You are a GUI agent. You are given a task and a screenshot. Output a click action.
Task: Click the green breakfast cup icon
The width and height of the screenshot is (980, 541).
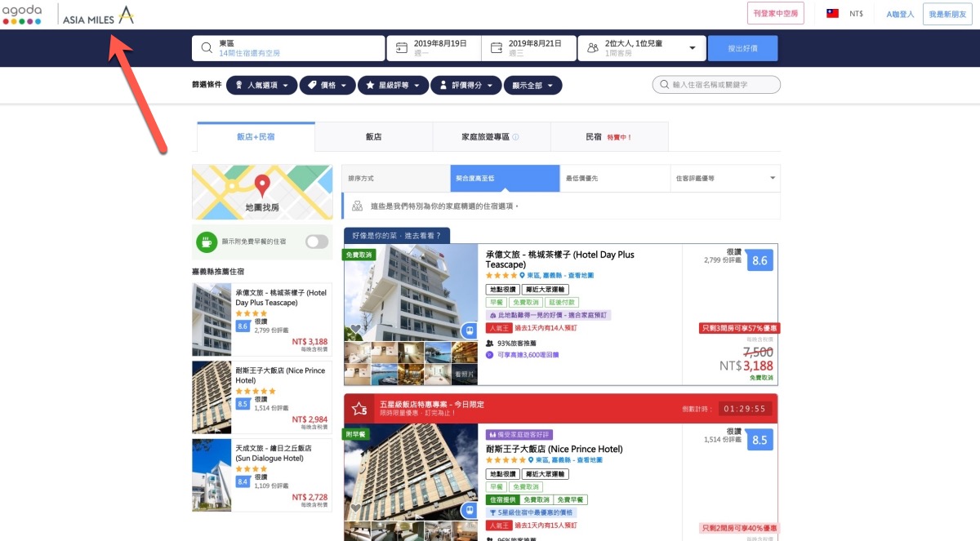[x=207, y=242]
